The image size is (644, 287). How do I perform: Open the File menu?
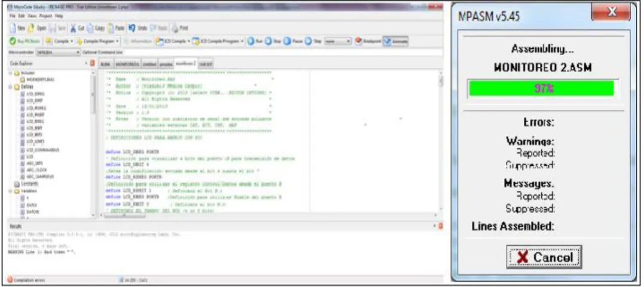tap(13, 16)
